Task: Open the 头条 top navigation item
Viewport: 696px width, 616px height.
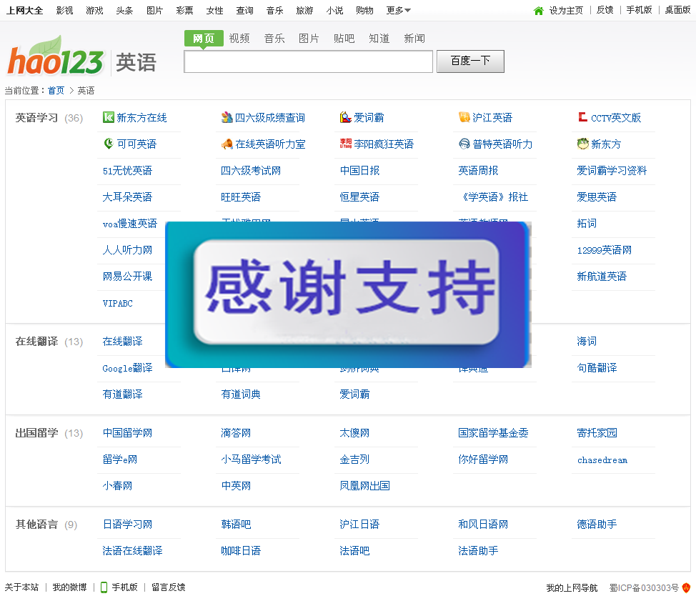Action: pyautogui.click(x=124, y=10)
